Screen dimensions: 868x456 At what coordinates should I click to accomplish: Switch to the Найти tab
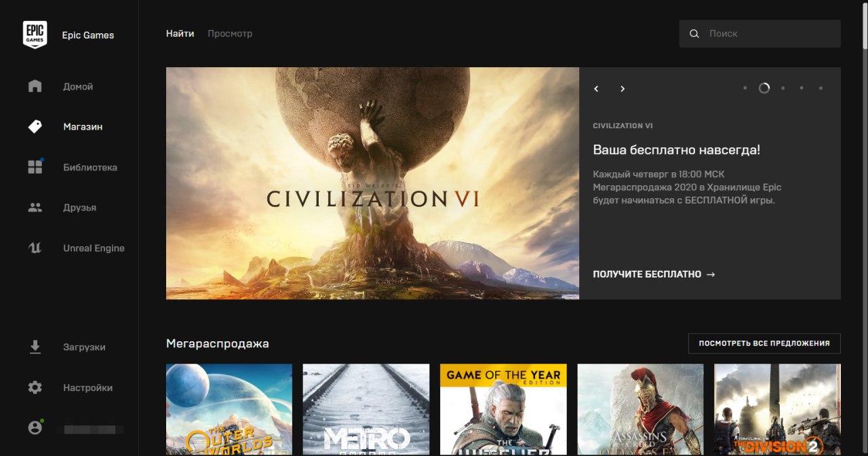point(180,33)
